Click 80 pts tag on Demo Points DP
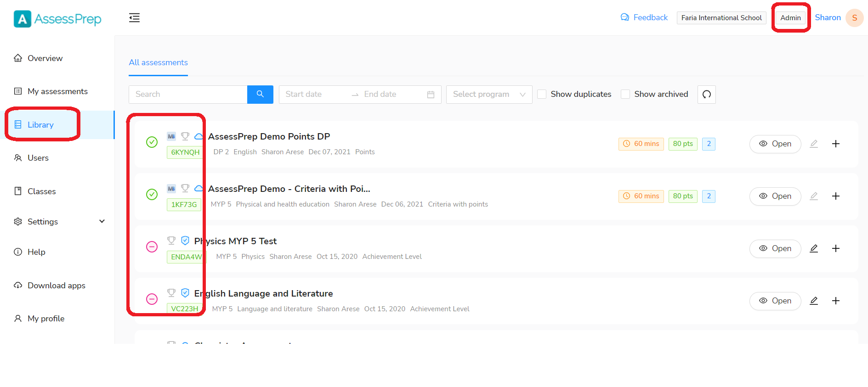Screen dimensions: 868x387 [683, 144]
